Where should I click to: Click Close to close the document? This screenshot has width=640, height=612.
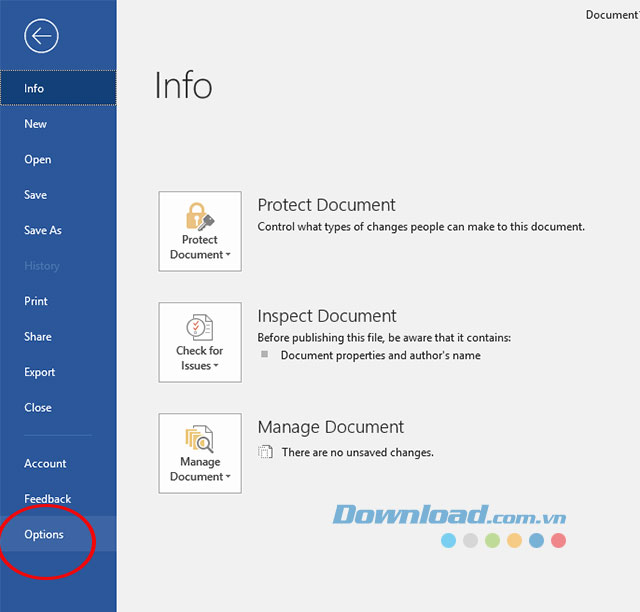(x=38, y=407)
